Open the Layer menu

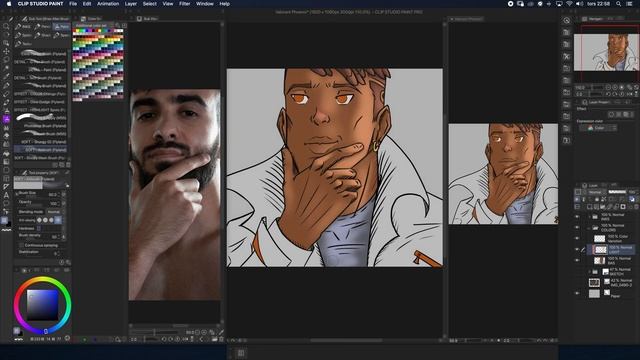(x=131, y=4)
